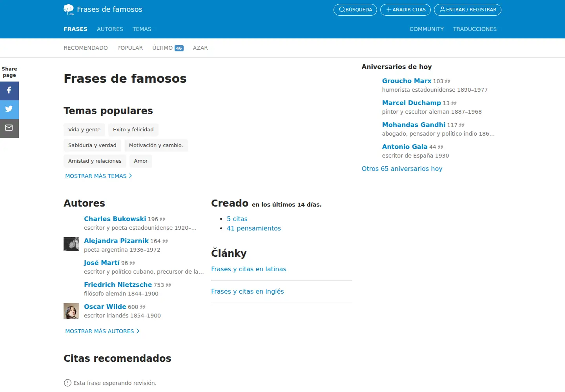Switch to the Recomendado tab
The height and width of the screenshot is (392, 565).
[86, 48]
